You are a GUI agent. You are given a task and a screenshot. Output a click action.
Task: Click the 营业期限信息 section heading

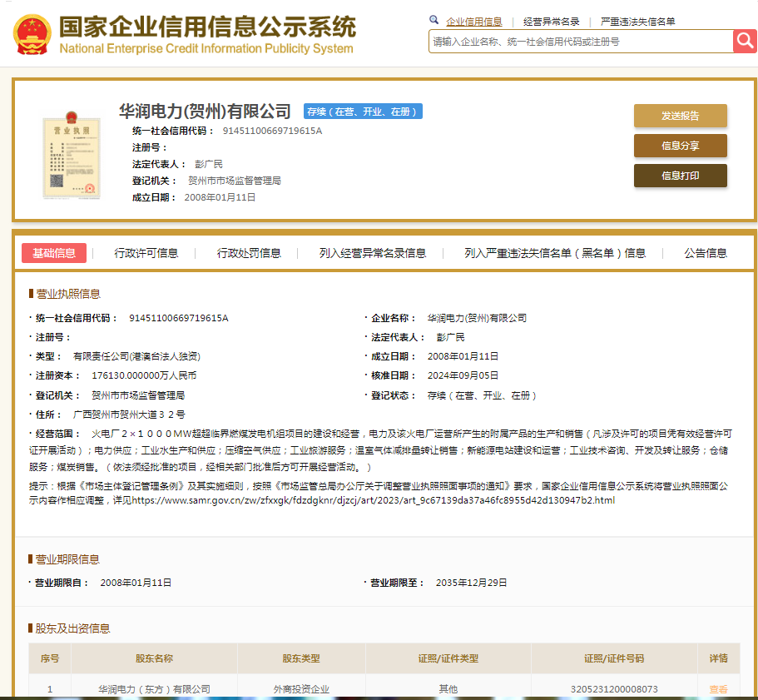[67, 559]
